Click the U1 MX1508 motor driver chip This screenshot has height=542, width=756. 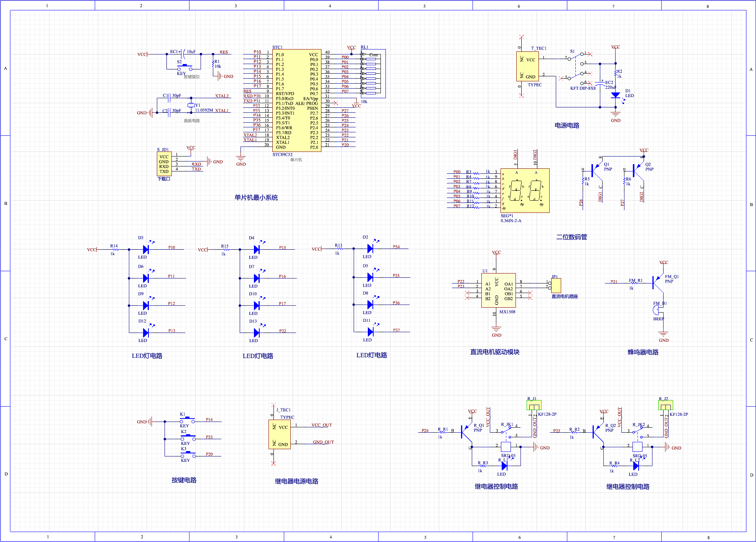click(x=499, y=290)
